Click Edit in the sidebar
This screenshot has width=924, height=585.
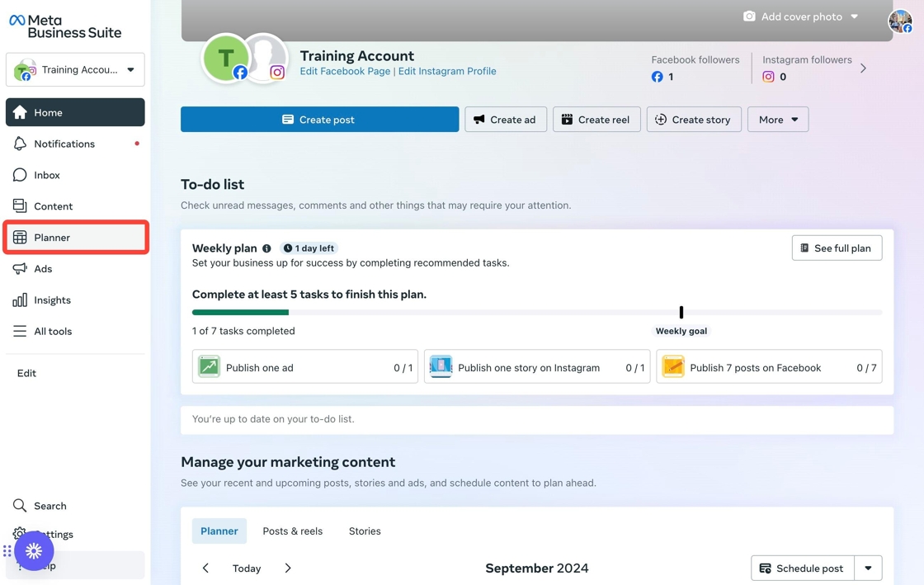click(x=26, y=373)
